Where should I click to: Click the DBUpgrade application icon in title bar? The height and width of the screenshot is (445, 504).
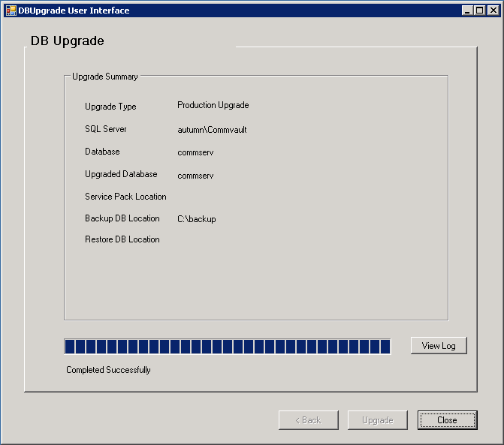11,11
